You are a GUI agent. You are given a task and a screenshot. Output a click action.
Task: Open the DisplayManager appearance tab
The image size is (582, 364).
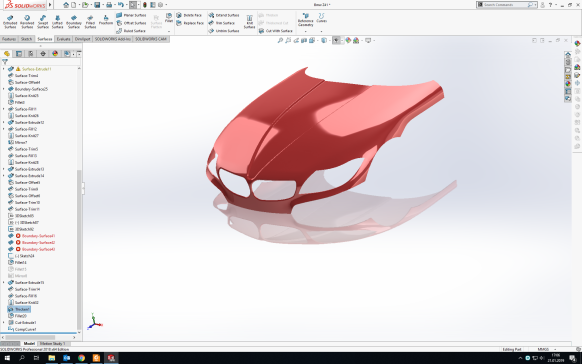pyautogui.click(x=55, y=54)
